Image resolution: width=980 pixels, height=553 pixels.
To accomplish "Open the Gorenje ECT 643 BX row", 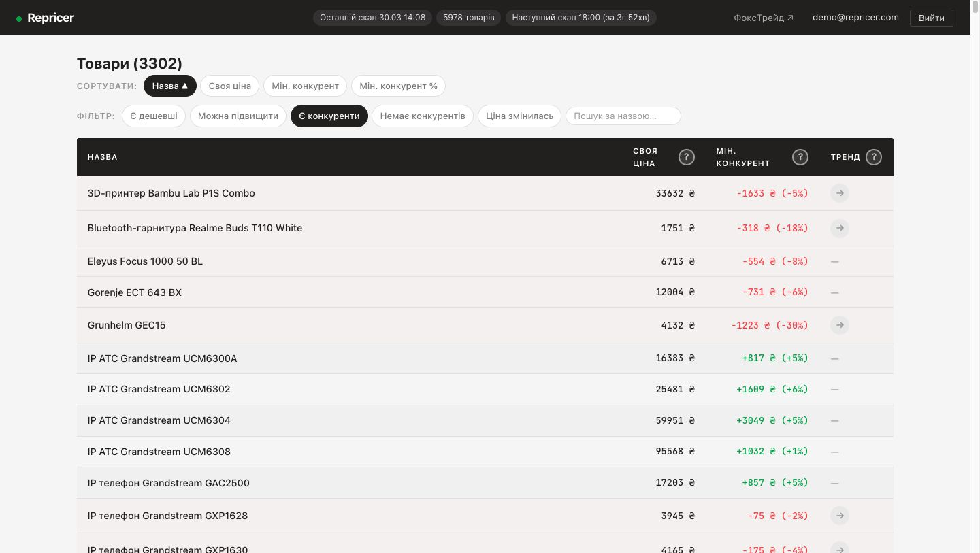I will 135,292.
